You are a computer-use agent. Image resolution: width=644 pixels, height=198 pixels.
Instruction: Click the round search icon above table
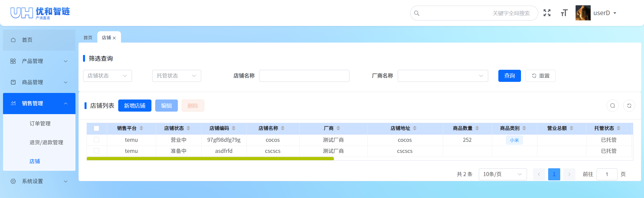point(613,106)
